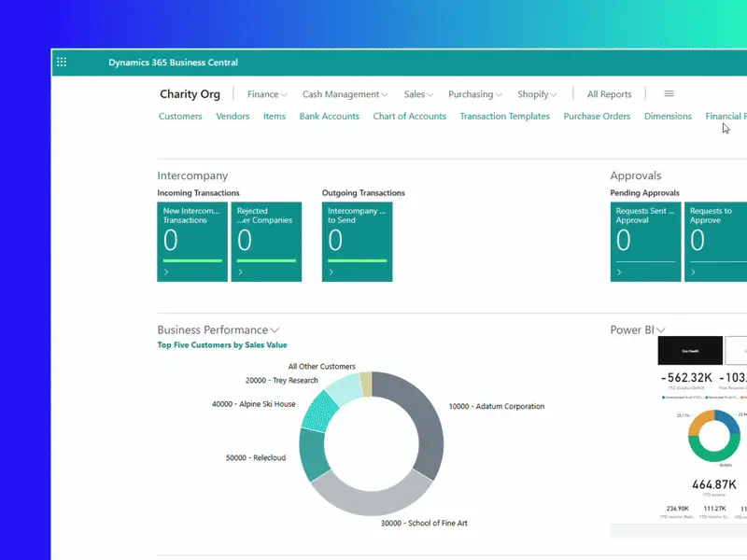
Task: Open the Purchasing dropdown menu
Action: (474, 94)
